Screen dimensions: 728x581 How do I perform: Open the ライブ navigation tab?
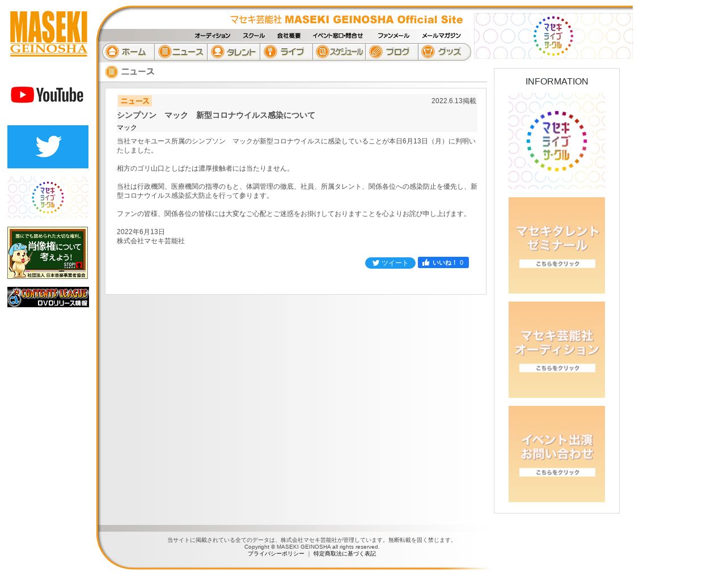pyautogui.click(x=286, y=52)
